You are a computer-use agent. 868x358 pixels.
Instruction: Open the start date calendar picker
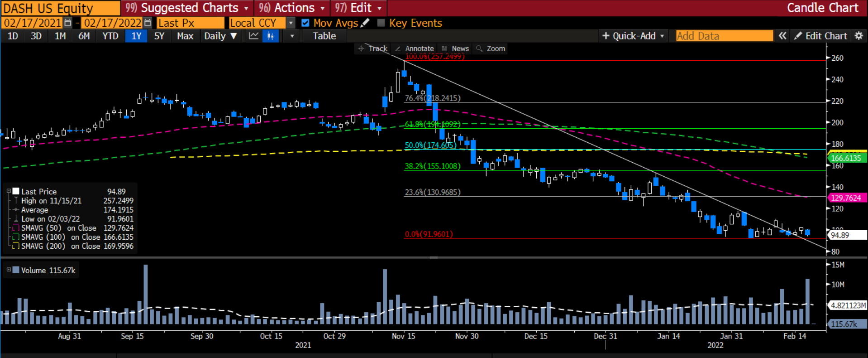pyautogui.click(x=68, y=23)
